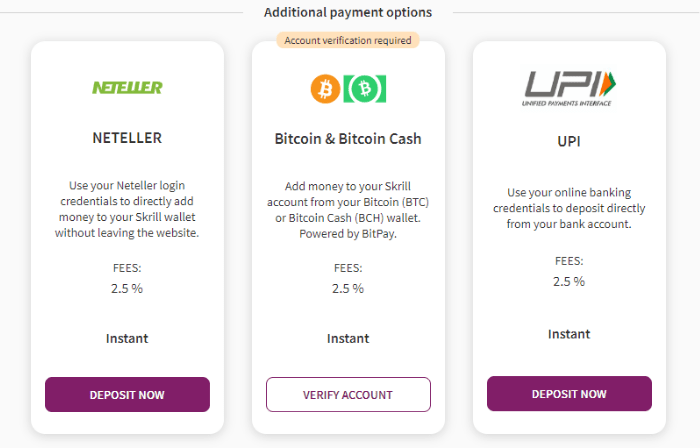This screenshot has height=448, width=700.
Task: Click the 2.5 % fee under Bitcoin
Action: (x=348, y=289)
